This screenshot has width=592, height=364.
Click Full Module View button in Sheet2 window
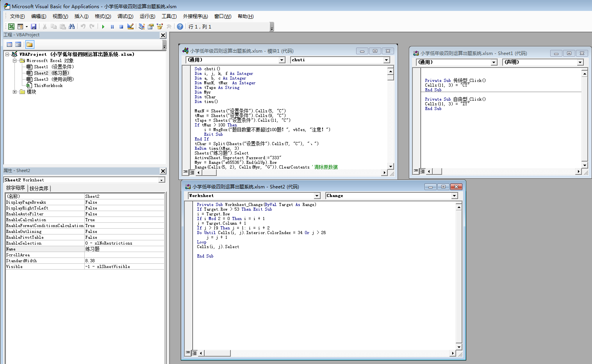point(194,353)
